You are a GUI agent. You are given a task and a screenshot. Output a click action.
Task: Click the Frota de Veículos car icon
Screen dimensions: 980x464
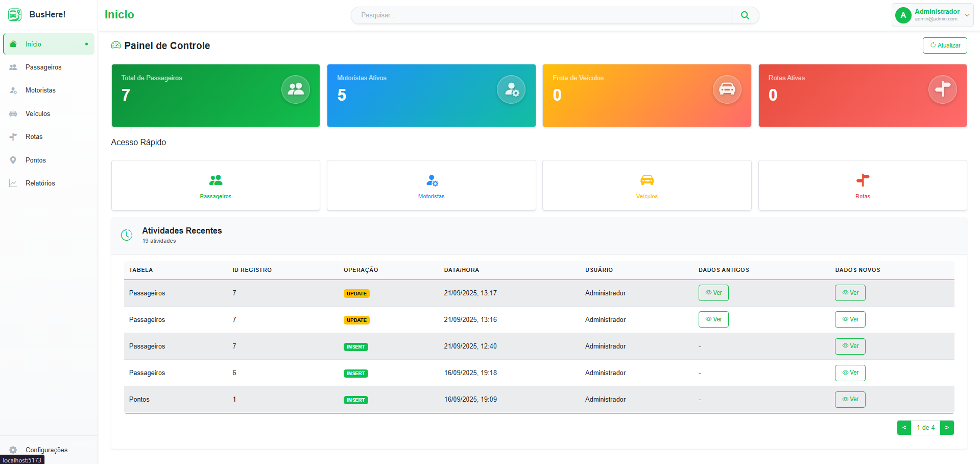[x=727, y=89]
